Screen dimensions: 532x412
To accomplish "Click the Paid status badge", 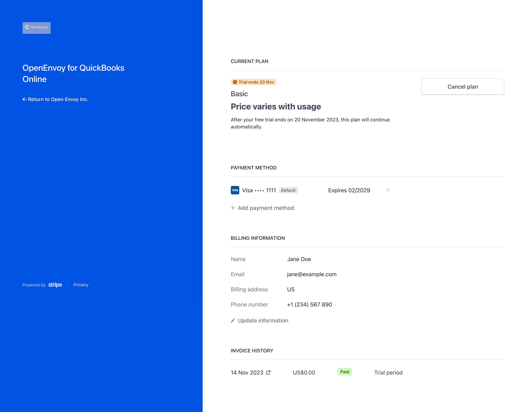I will pyautogui.click(x=344, y=372).
